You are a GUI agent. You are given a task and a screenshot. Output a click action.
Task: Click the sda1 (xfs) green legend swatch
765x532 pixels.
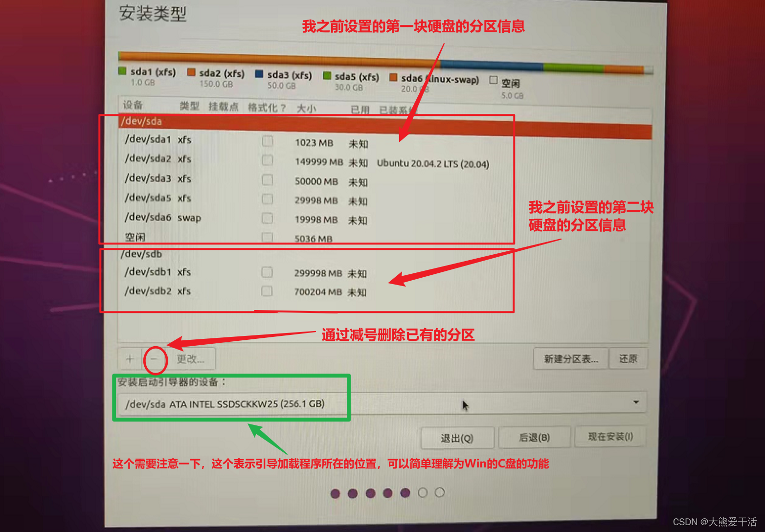tap(123, 71)
